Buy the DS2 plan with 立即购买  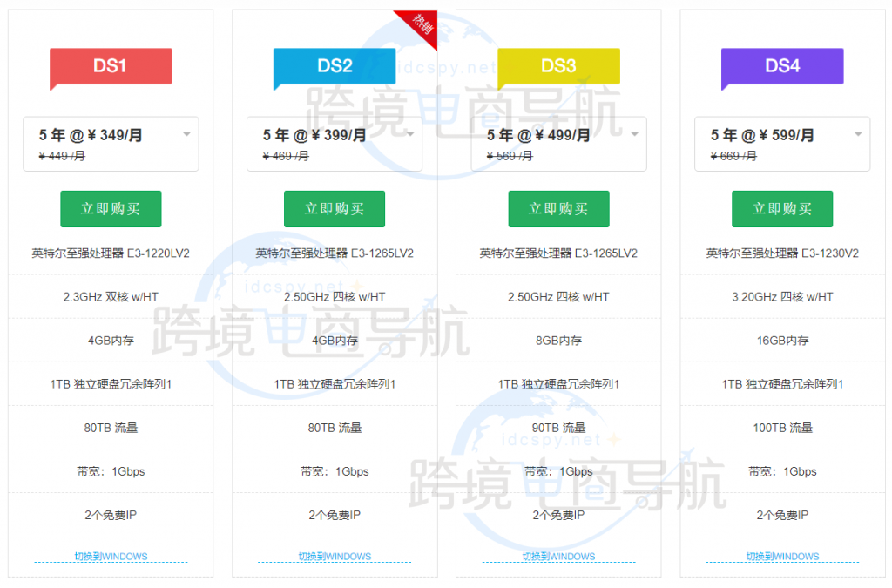point(334,209)
